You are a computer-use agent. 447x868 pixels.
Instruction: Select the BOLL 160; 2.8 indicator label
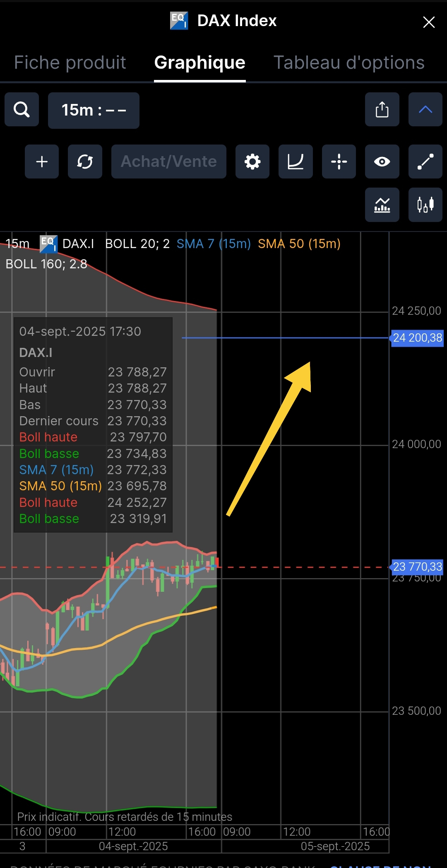(x=46, y=264)
